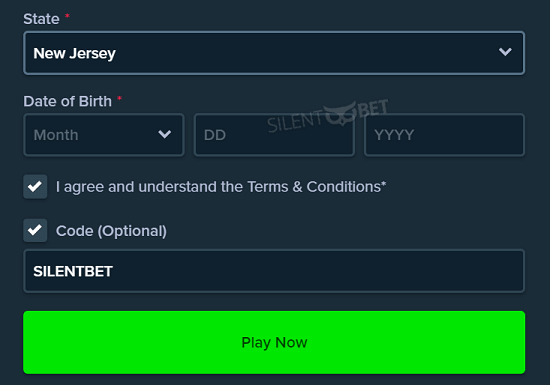
Task: Focus the DD day input field
Action: click(x=274, y=135)
